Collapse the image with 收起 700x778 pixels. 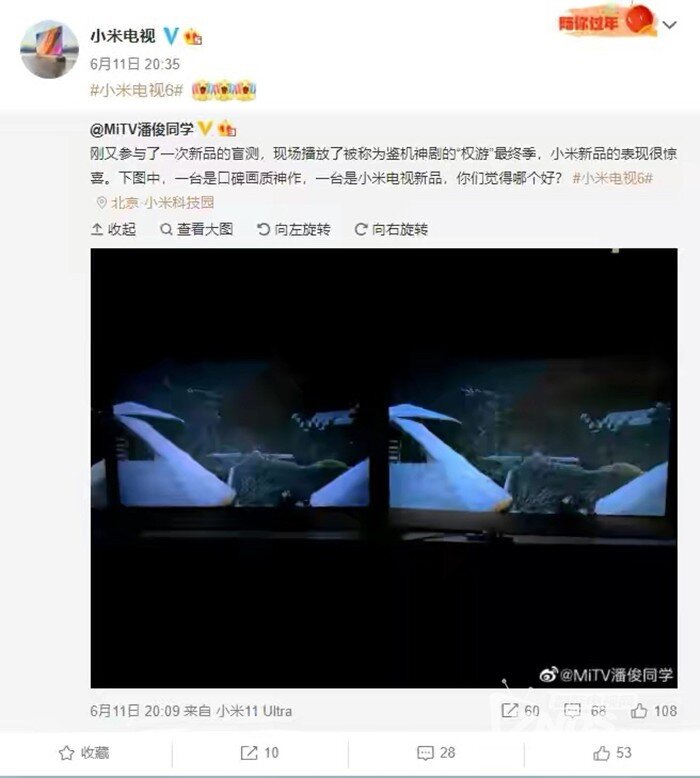click(114, 229)
